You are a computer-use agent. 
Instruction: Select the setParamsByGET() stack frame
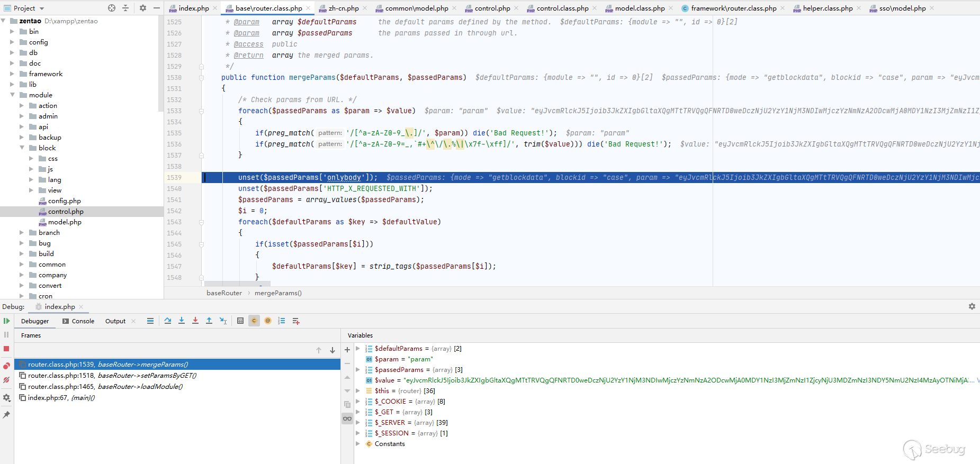[x=147, y=376]
